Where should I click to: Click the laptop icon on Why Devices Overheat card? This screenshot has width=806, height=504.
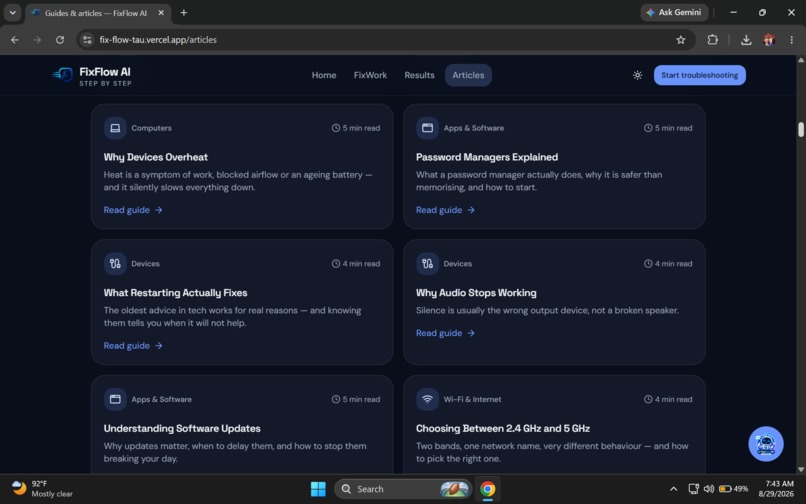coord(115,128)
